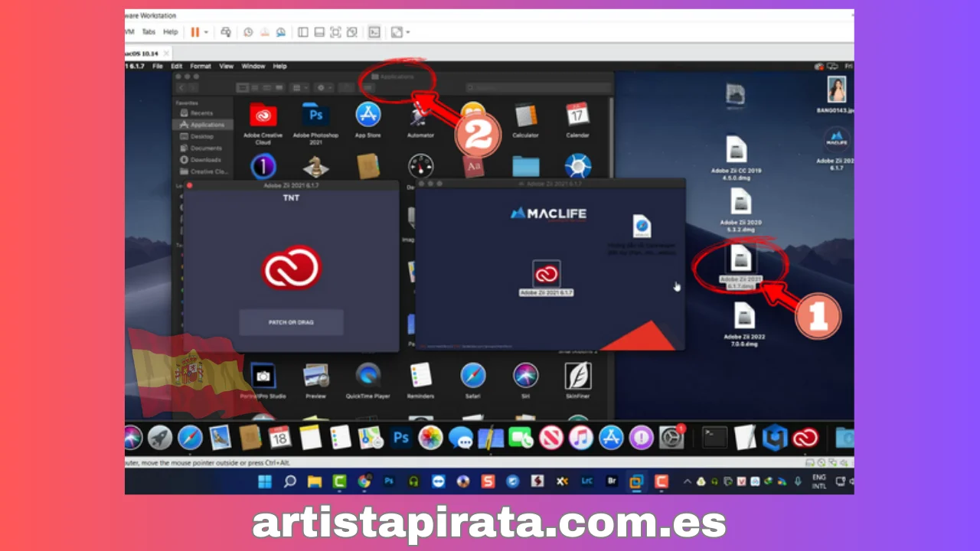Show hidden tray icons chevron
This screenshot has height=551, width=980.
click(688, 481)
